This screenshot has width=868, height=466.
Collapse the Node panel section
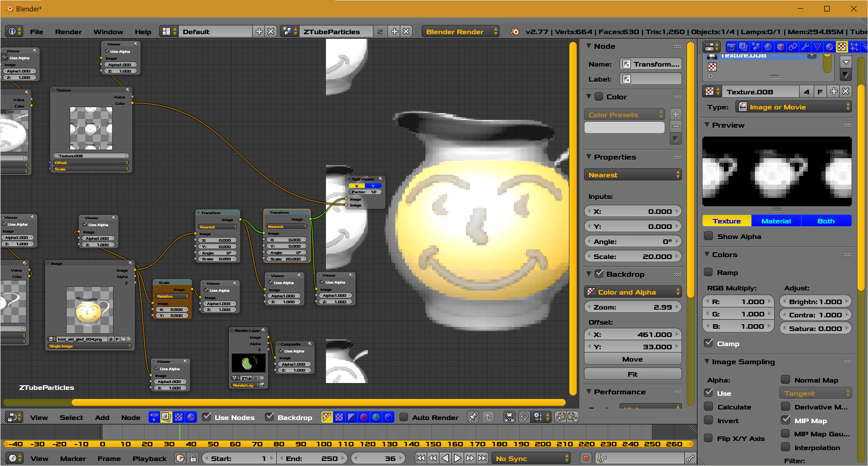pos(589,46)
